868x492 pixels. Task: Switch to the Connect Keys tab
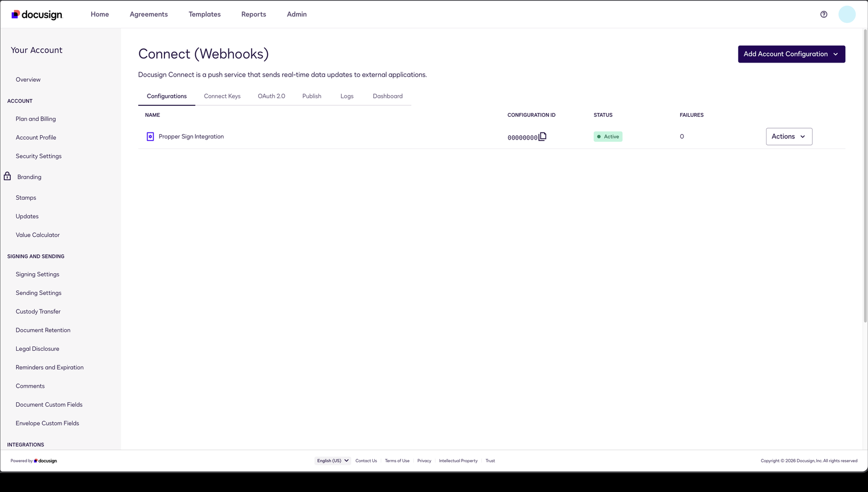(222, 96)
